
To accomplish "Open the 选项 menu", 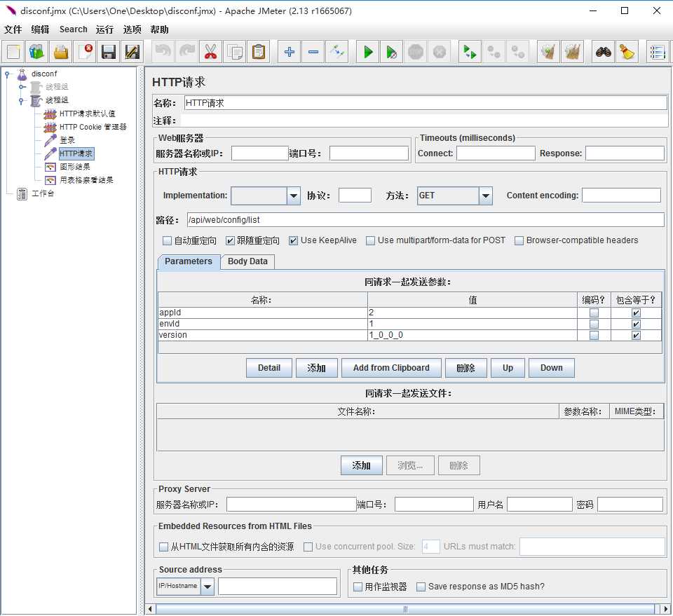I will point(132,29).
